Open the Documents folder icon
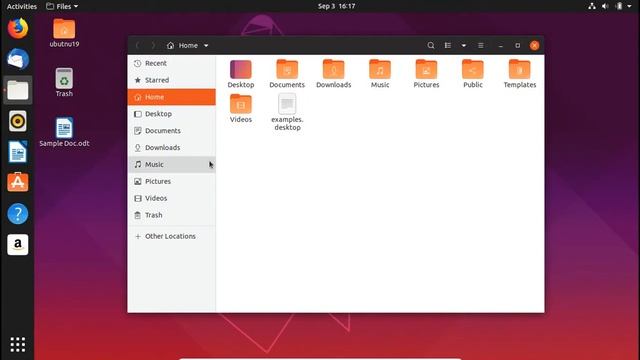 coord(287,70)
